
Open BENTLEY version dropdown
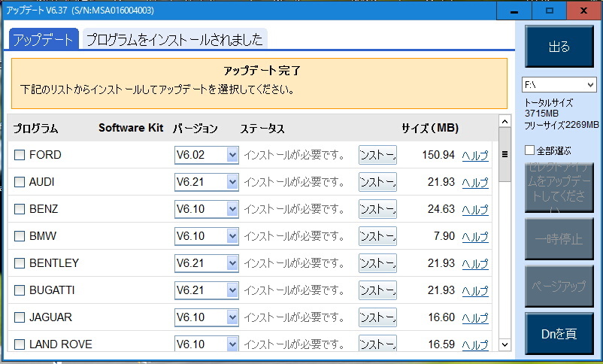click(x=207, y=263)
